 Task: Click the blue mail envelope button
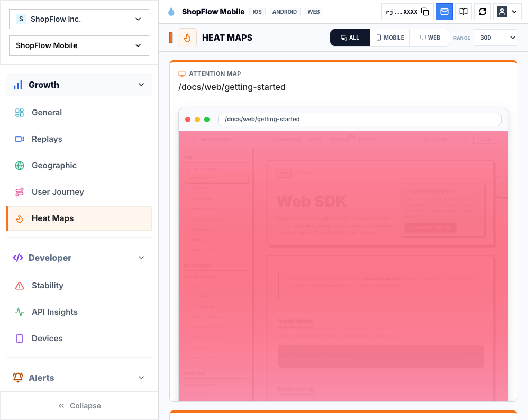click(x=444, y=12)
